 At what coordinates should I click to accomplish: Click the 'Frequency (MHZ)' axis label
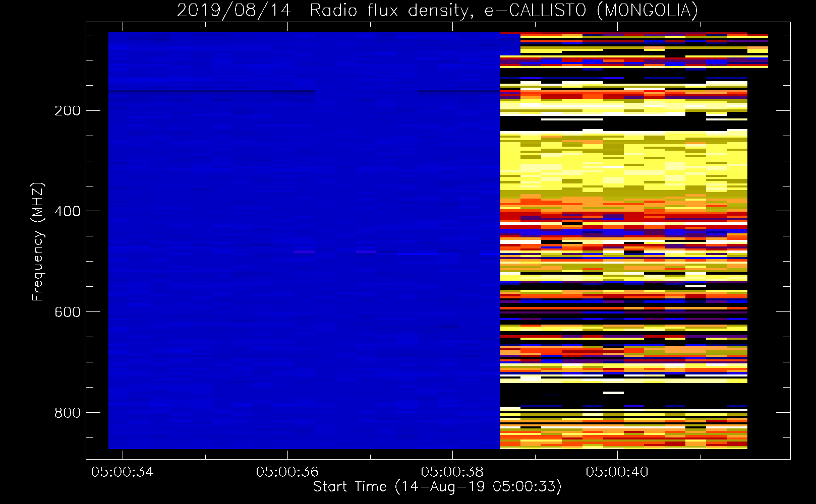(x=38, y=241)
